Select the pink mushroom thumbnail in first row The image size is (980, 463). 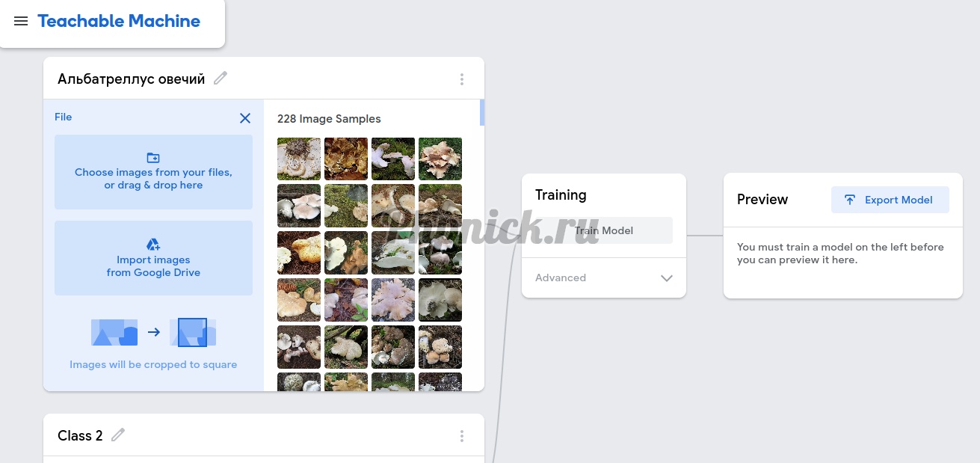click(x=440, y=159)
